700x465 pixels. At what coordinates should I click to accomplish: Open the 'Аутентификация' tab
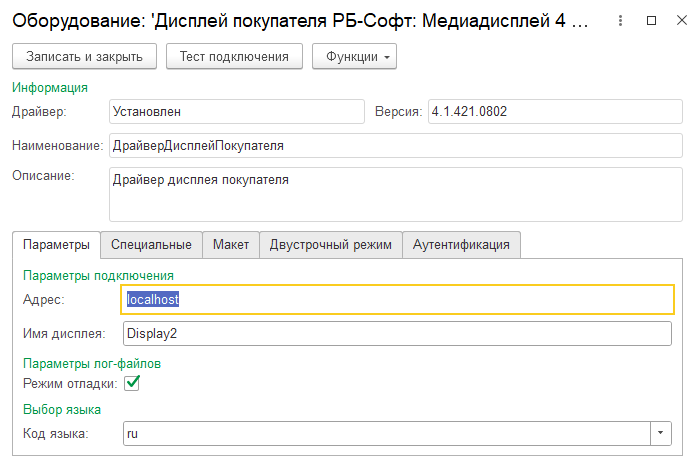tap(461, 245)
